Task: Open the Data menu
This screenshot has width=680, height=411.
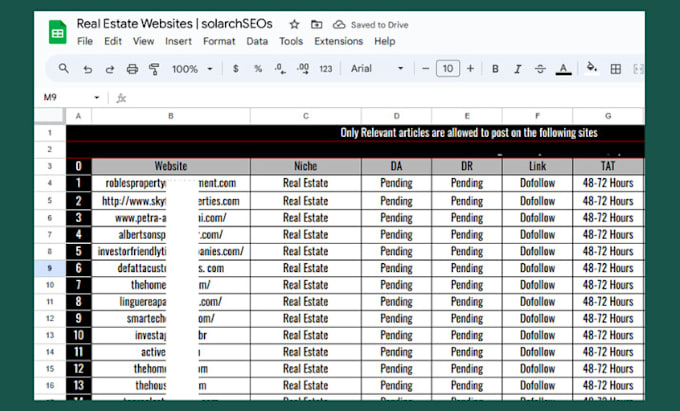Action: pos(257,41)
